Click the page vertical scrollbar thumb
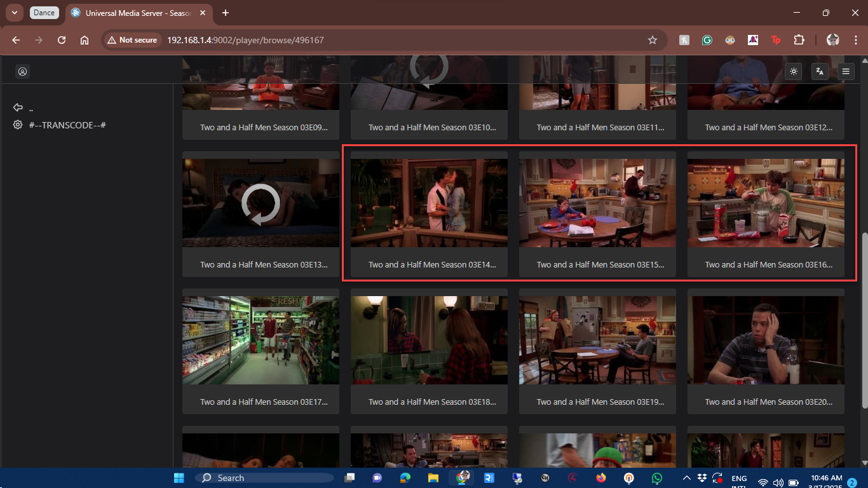This screenshot has width=868, height=488. [x=864, y=321]
